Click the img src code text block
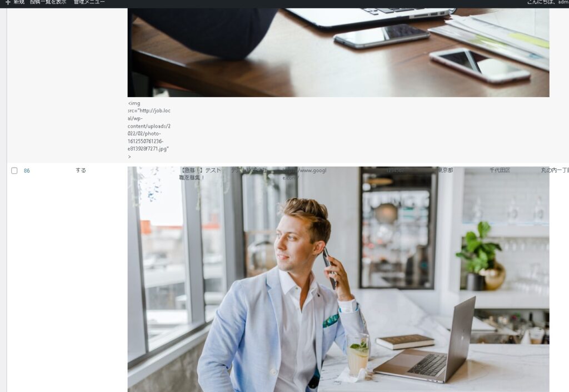Image resolution: width=569 pixels, height=392 pixels. click(149, 130)
